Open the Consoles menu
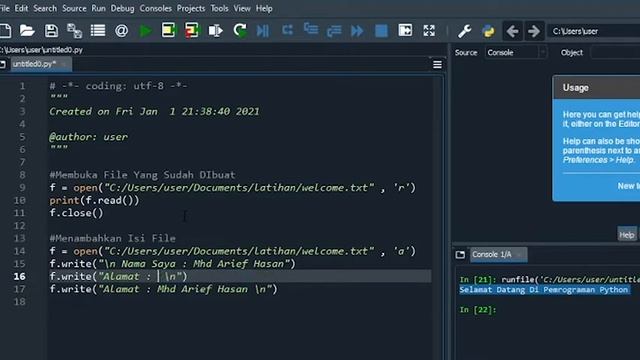The width and height of the screenshot is (640, 360). tap(156, 8)
